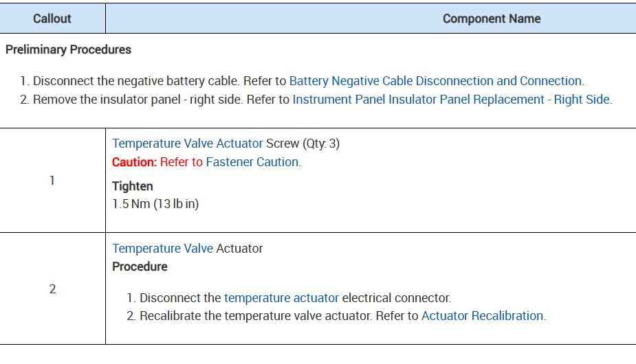
Task: Click the 1.5 Nm torque value
Action: click(155, 204)
